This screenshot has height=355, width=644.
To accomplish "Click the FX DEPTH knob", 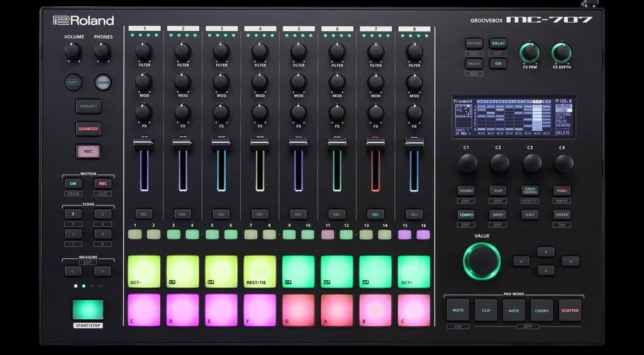I will pyautogui.click(x=562, y=53).
